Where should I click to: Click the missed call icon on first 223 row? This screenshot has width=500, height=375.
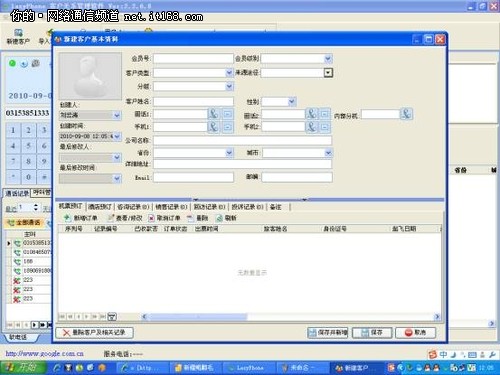[x=17, y=280]
